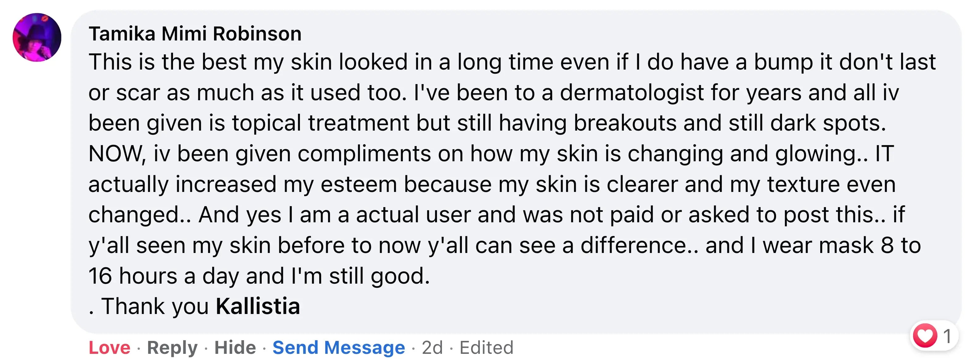
Task: Send Message to the commenter
Action: pos(338,347)
